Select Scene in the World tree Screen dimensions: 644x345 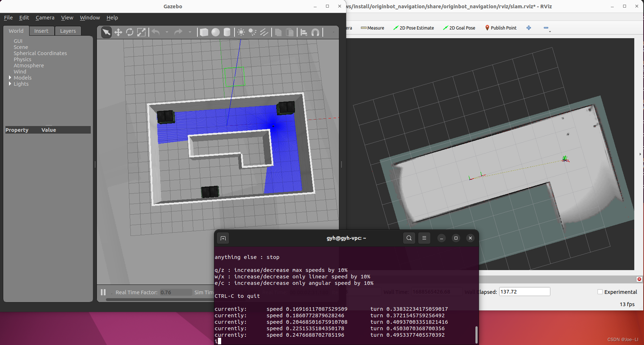(x=21, y=47)
